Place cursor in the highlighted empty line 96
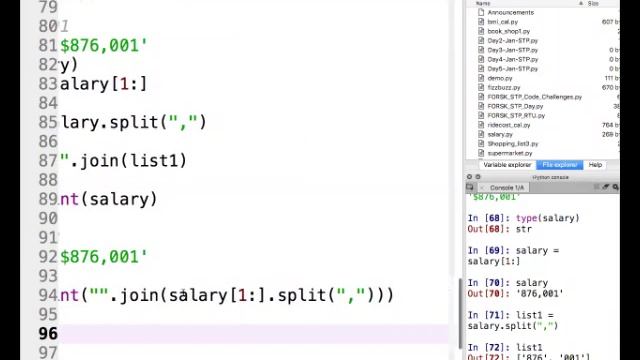The image size is (640, 360). pyautogui.click(x=253, y=334)
